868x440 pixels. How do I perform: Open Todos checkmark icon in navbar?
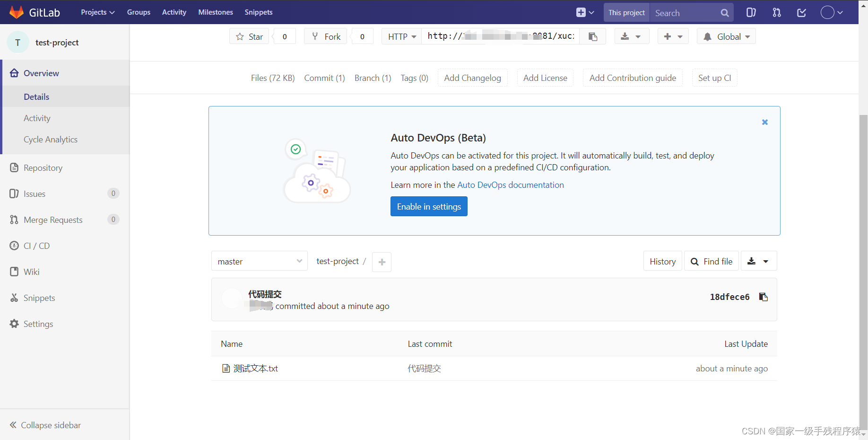tap(802, 13)
